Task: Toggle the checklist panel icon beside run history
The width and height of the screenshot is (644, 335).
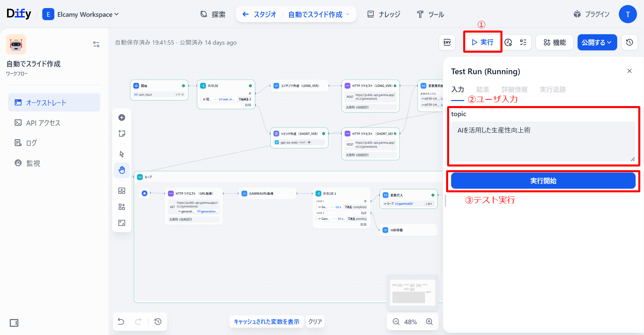Action: [x=523, y=42]
